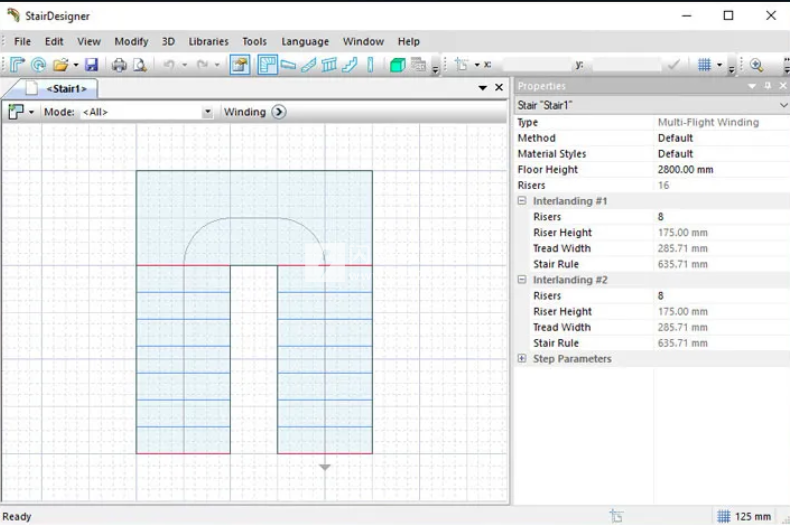Click the new spiral stair icon
The image size is (790, 525).
pos(38,64)
